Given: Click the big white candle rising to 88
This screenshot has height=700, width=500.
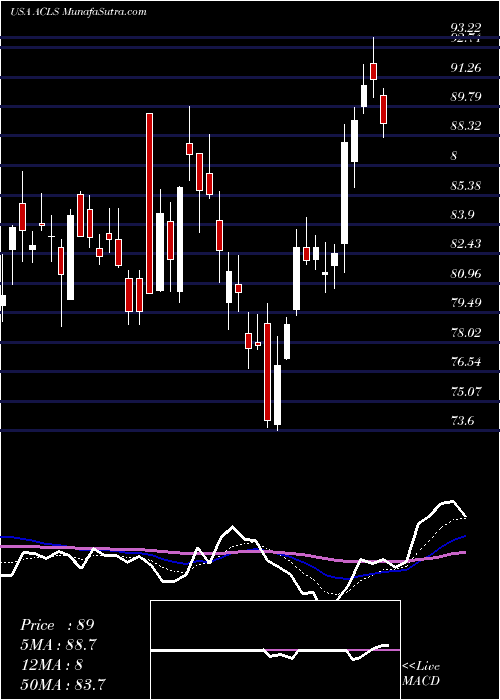Looking at the screenshot, I should coord(345,193).
